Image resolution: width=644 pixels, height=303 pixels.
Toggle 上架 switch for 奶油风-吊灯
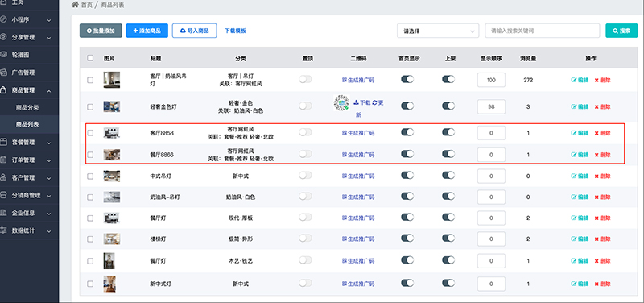(x=448, y=196)
